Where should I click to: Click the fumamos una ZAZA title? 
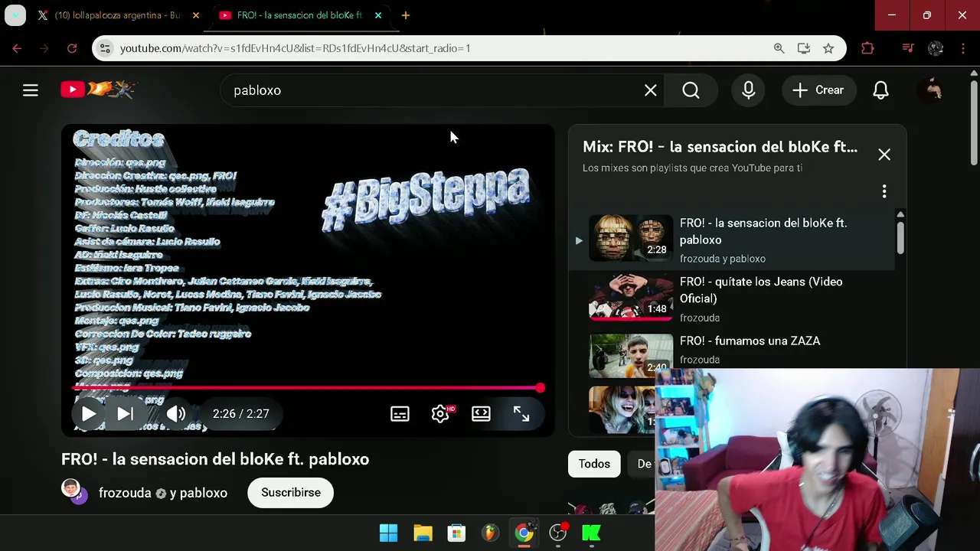pos(750,341)
